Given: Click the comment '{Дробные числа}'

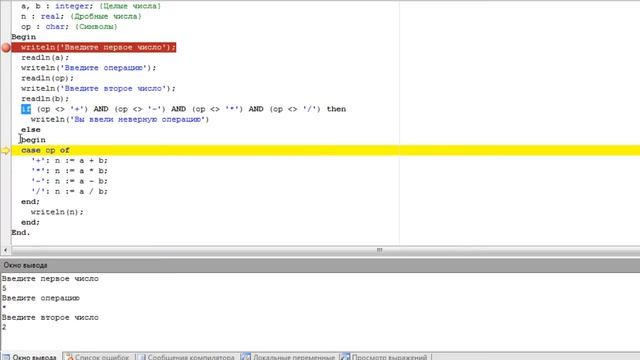Looking at the screenshot, I should coord(106,16).
